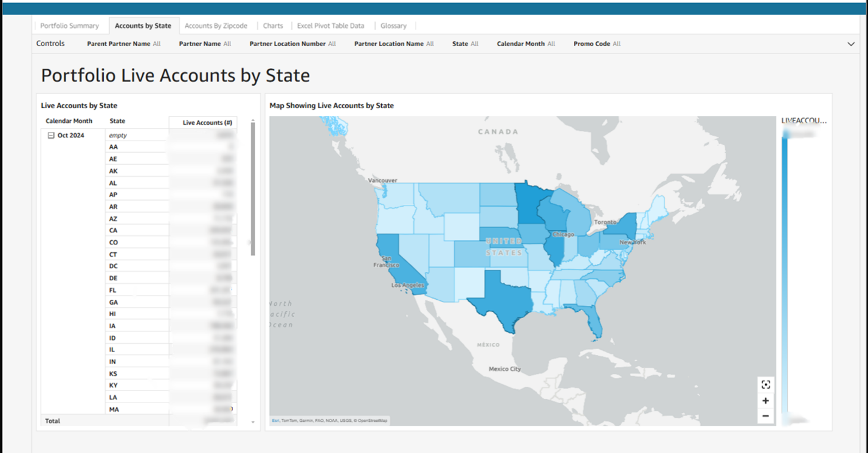Click the live accounts gradient legend bar
Viewport: 868px width, 453px height.
(785, 274)
